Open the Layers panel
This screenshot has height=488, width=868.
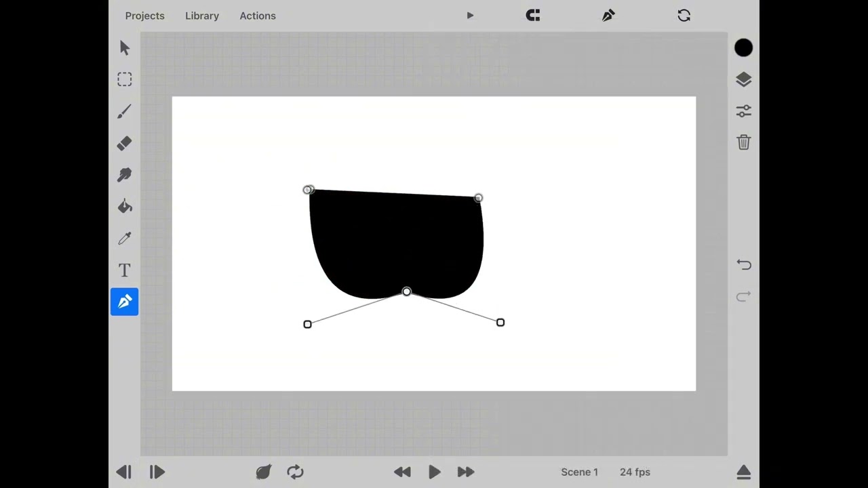point(743,79)
